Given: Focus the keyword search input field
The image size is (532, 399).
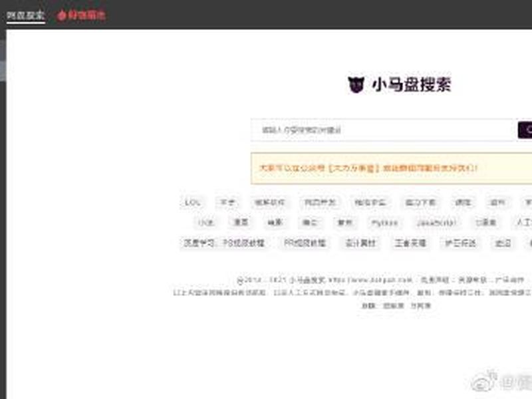Looking at the screenshot, I should click(382, 130).
